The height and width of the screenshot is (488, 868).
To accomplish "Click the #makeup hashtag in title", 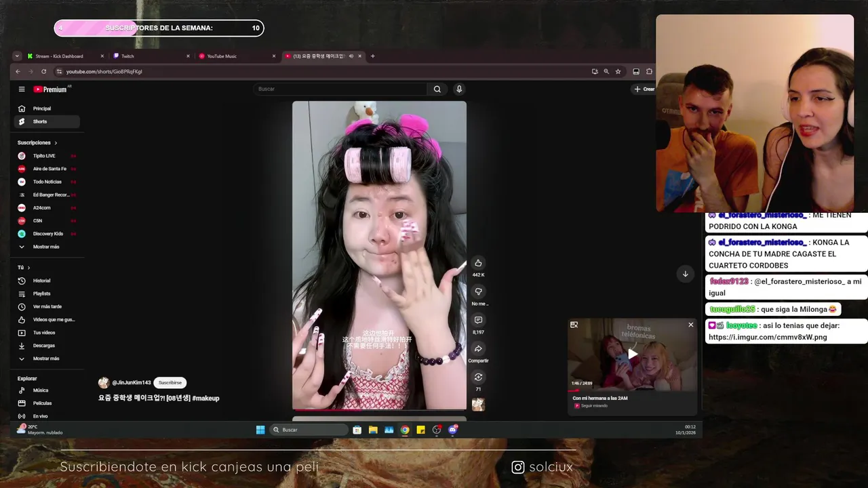I will pyautogui.click(x=205, y=399).
